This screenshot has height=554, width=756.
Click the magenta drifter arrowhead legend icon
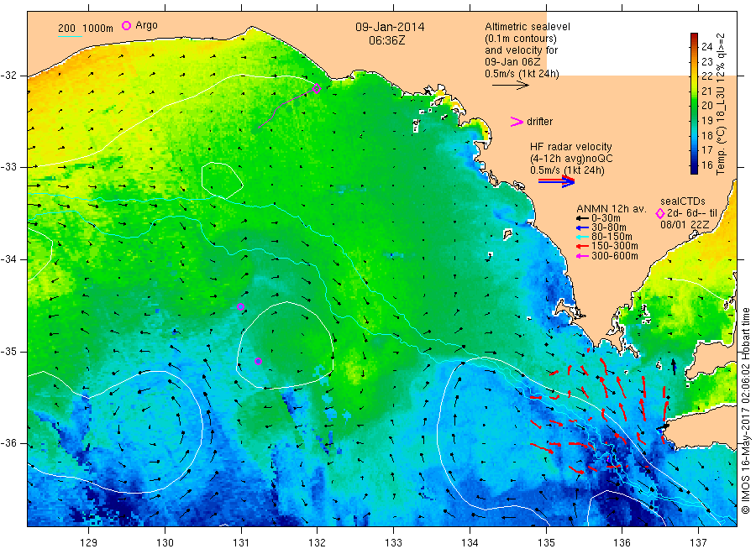click(x=517, y=122)
